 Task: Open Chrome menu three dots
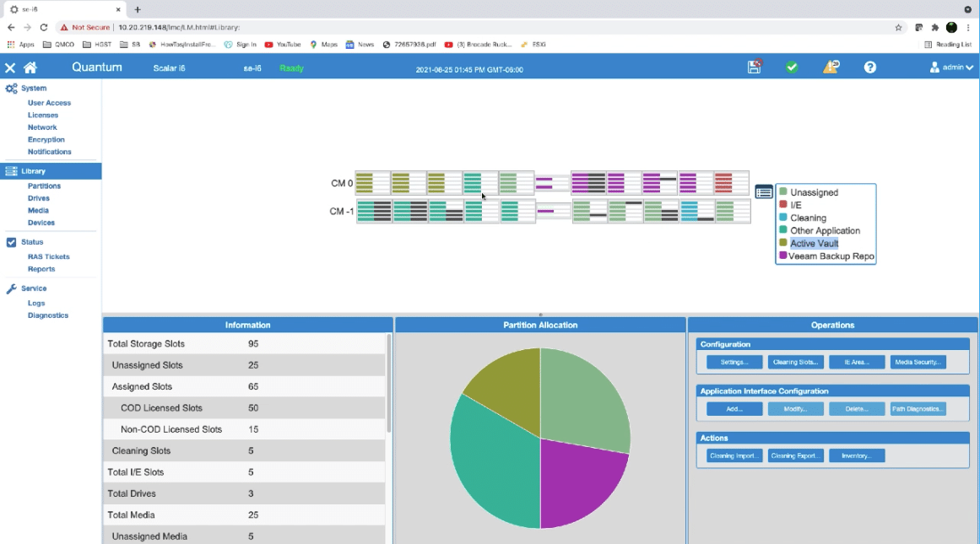coord(968,28)
